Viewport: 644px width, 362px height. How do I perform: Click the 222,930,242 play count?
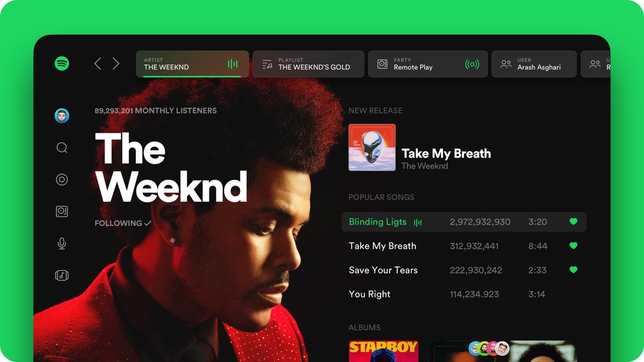coord(475,270)
